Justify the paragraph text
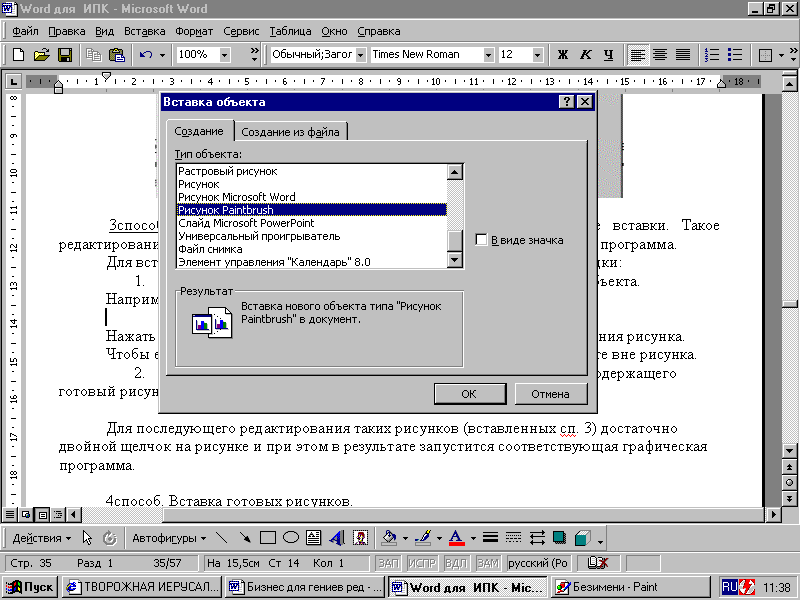 (683, 55)
